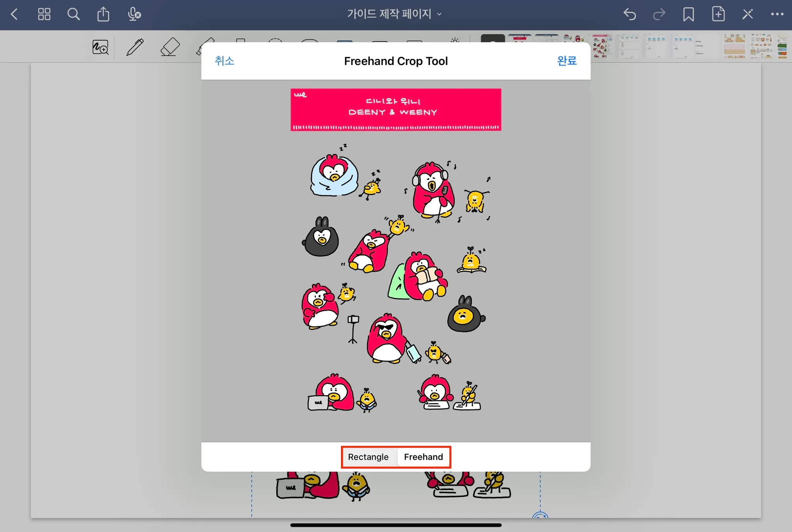Switch crop mode to Rectangle

tap(368, 457)
